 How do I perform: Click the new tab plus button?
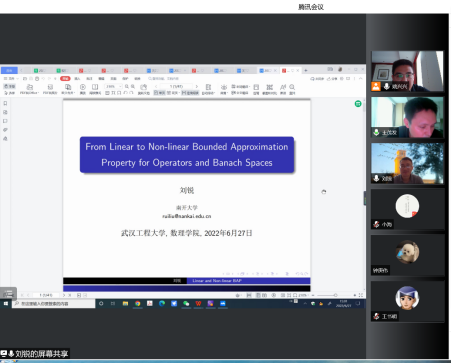coord(306,70)
